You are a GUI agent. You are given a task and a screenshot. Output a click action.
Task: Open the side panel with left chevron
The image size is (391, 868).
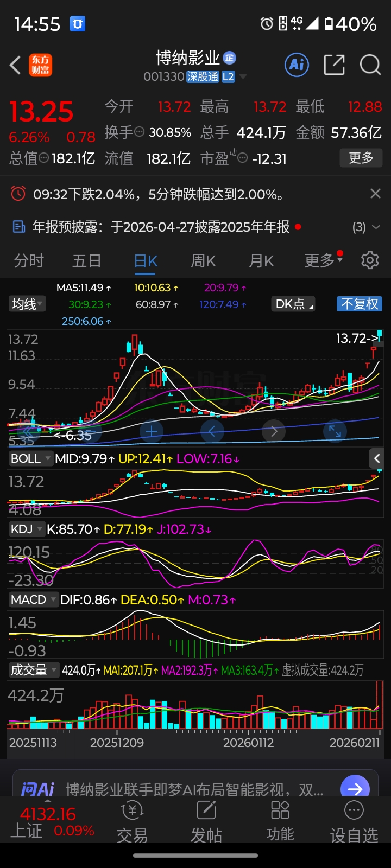[x=377, y=458]
